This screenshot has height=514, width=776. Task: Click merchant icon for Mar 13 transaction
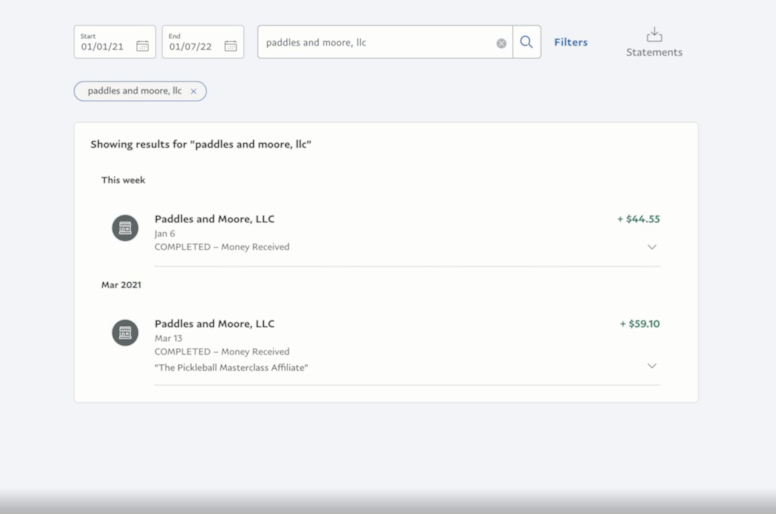pos(125,333)
